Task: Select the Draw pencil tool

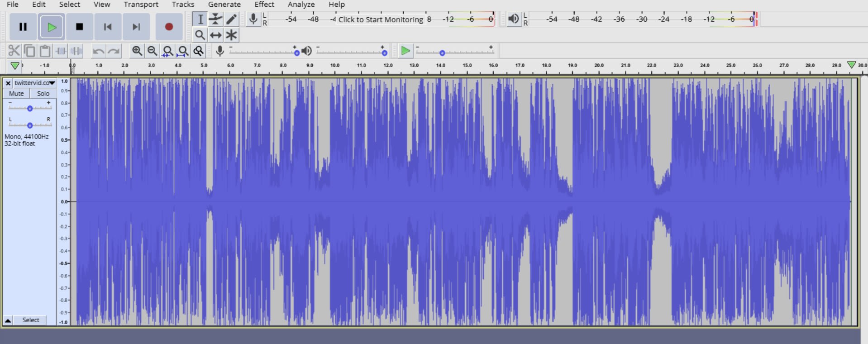Action: [232, 19]
